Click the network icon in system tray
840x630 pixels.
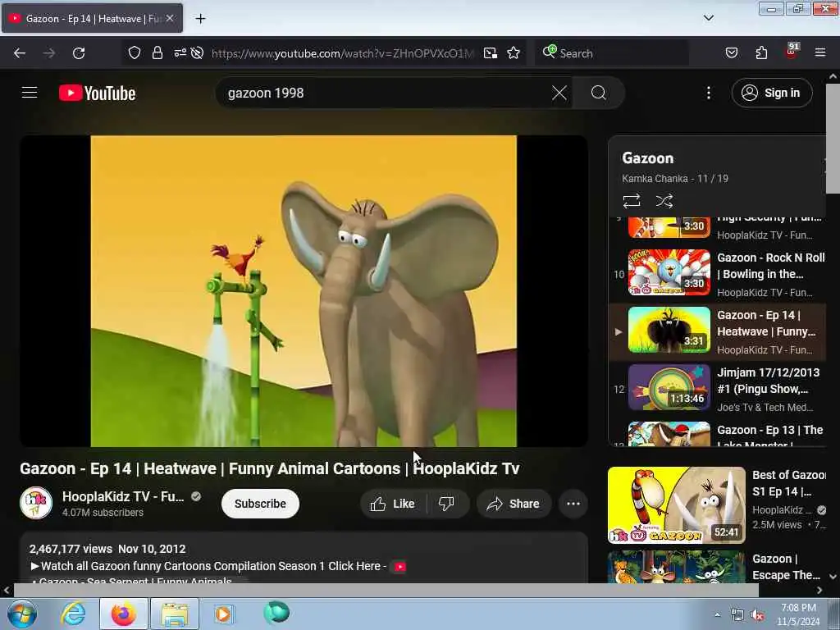(737, 615)
